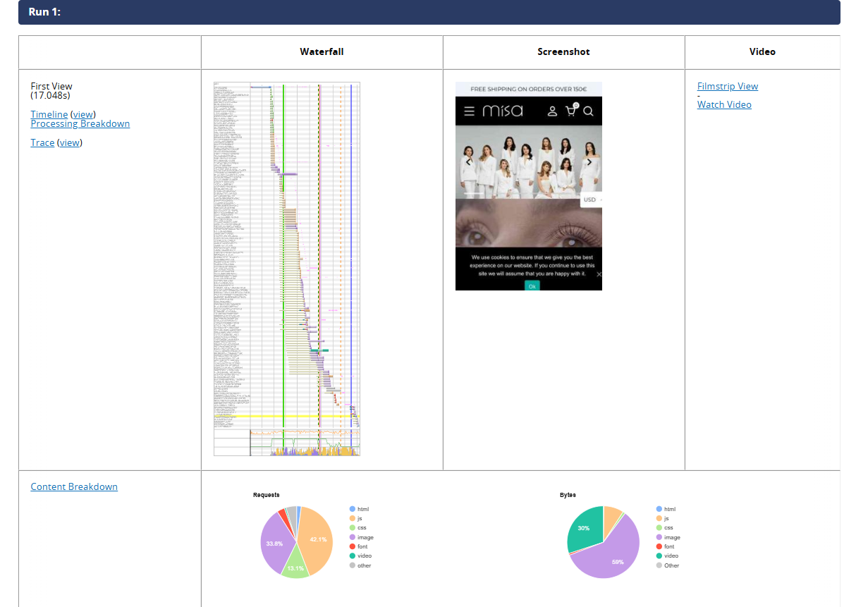The image size is (868, 607).
Task: Click the view link beside Timeline
Action: pyautogui.click(x=83, y=114)
